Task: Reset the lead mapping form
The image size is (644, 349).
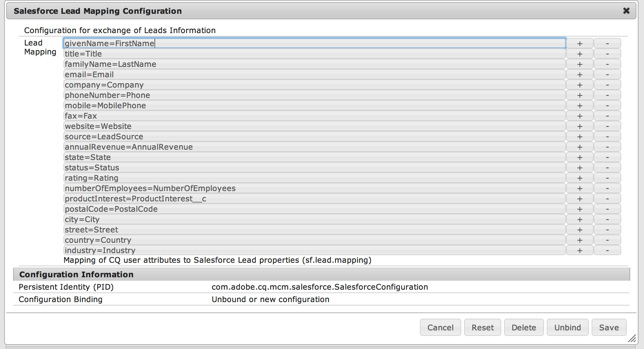Action: point(483,327)
